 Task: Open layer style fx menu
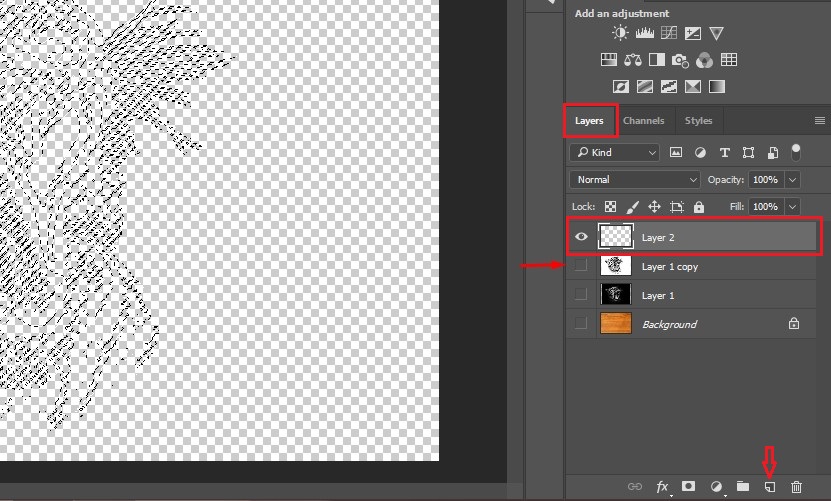pos(662,487)
